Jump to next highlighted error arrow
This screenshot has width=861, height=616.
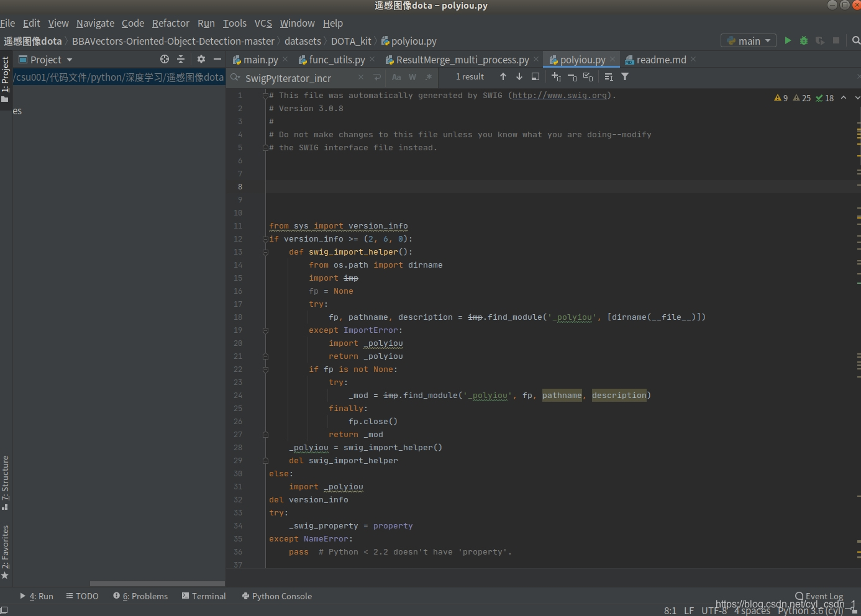coord(857,97)
